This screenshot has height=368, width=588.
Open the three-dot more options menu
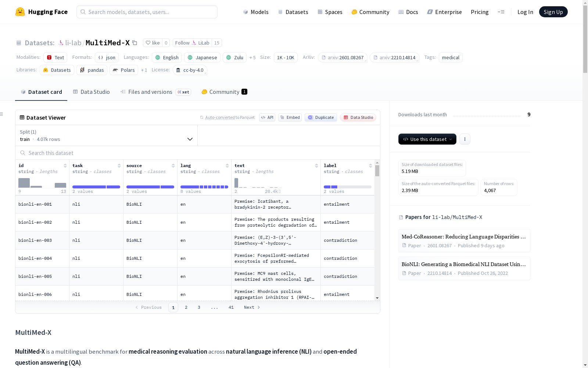(x=465, y=139)
